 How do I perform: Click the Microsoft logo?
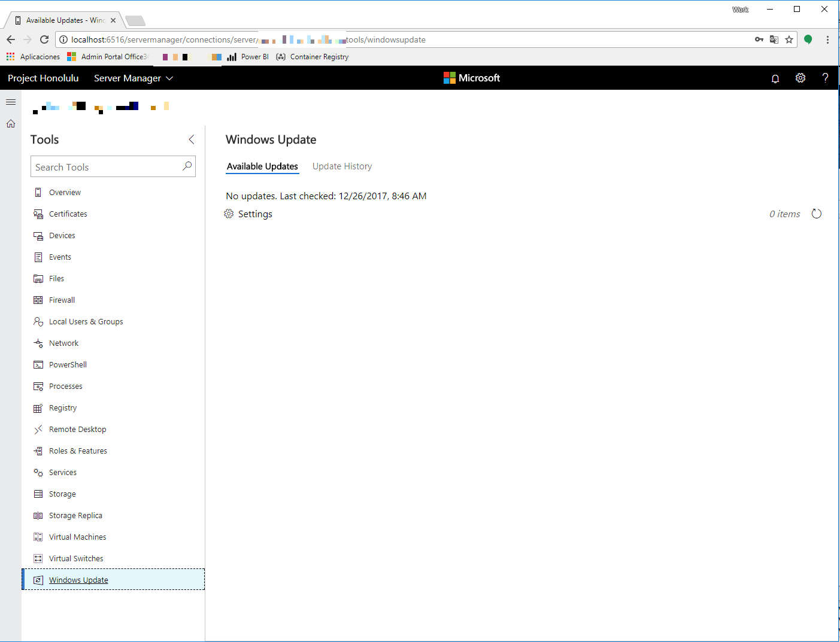472,78
